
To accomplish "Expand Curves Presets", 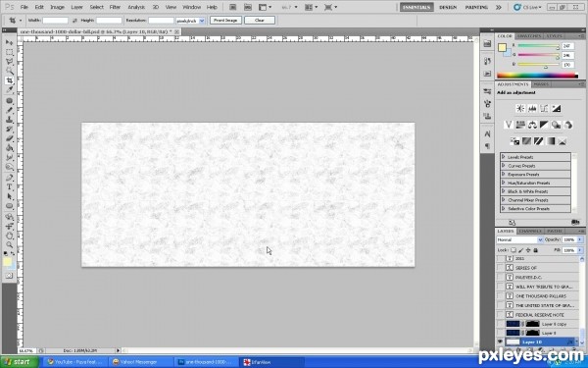I will (x=504, y=166).
